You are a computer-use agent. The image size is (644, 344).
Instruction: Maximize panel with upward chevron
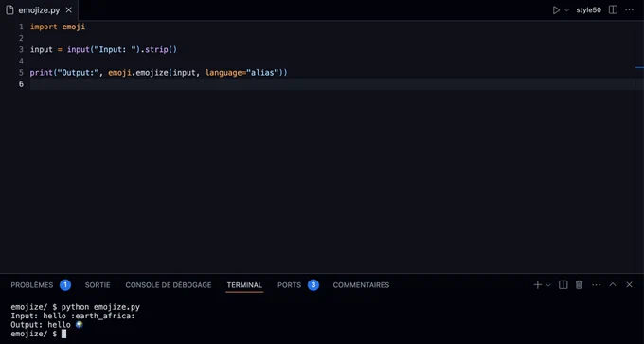(x=613, y=284)
